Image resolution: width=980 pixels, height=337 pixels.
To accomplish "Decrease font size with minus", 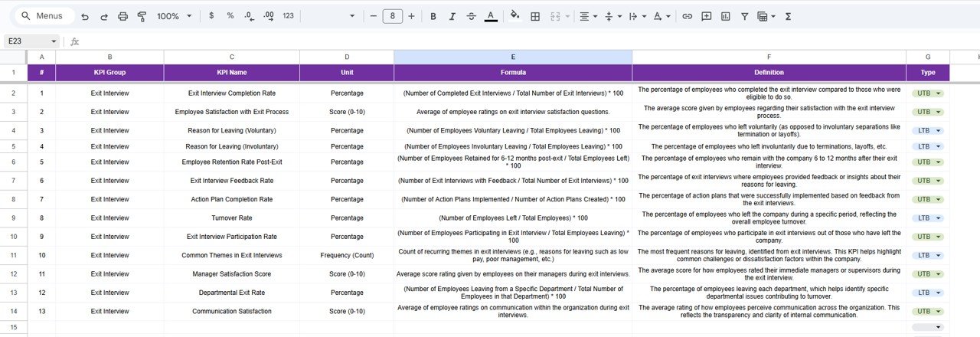I will pos(374,16).
